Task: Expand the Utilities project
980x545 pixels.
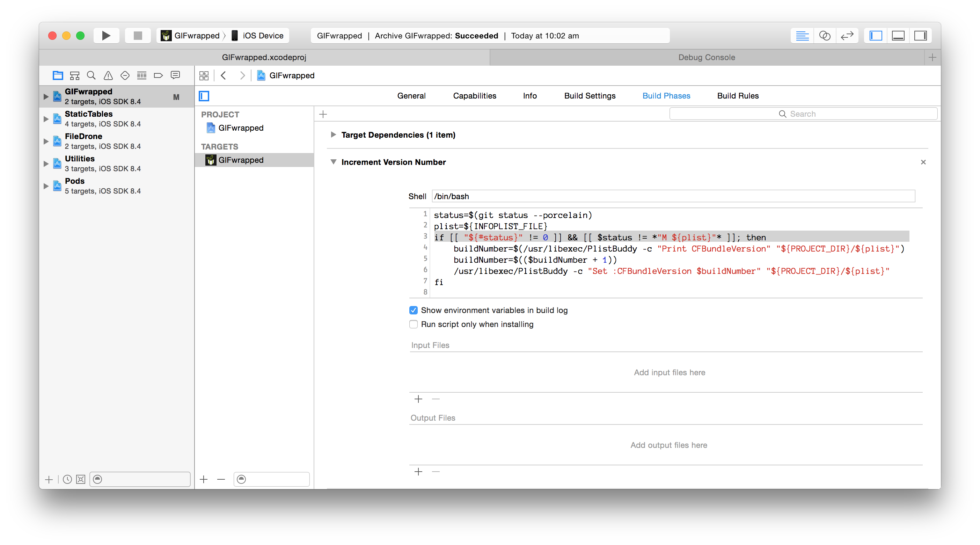Action: pos(46,163)
